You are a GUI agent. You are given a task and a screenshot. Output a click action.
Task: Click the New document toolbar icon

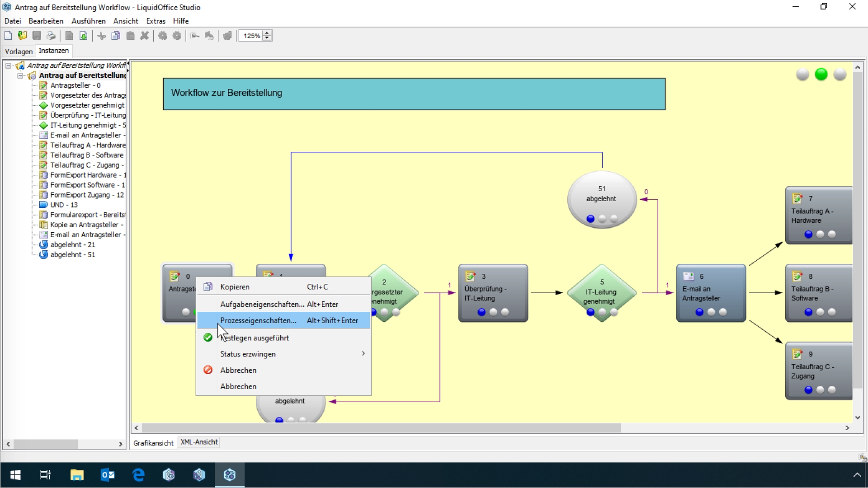tap(8, 36)
